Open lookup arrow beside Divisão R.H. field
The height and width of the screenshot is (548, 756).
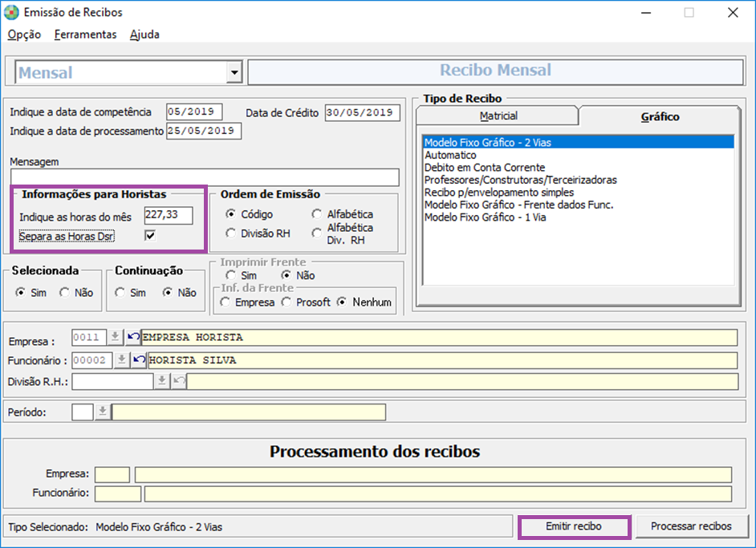tap(162, 381)
